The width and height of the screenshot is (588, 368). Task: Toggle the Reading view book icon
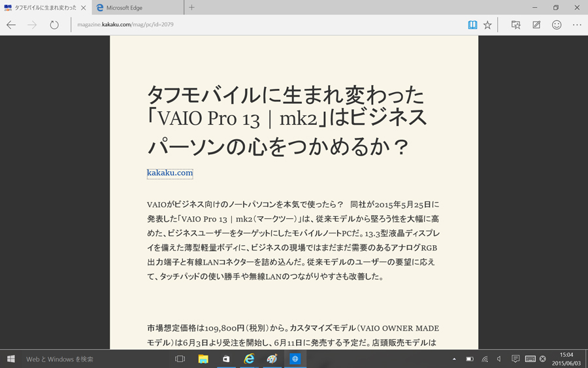(x=472, y=25)
